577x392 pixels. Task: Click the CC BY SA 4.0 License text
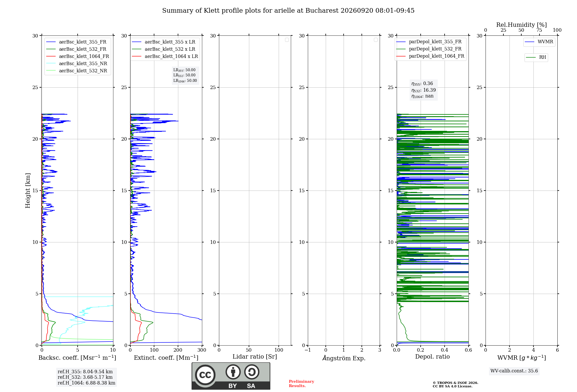click(x=453, y=387)
